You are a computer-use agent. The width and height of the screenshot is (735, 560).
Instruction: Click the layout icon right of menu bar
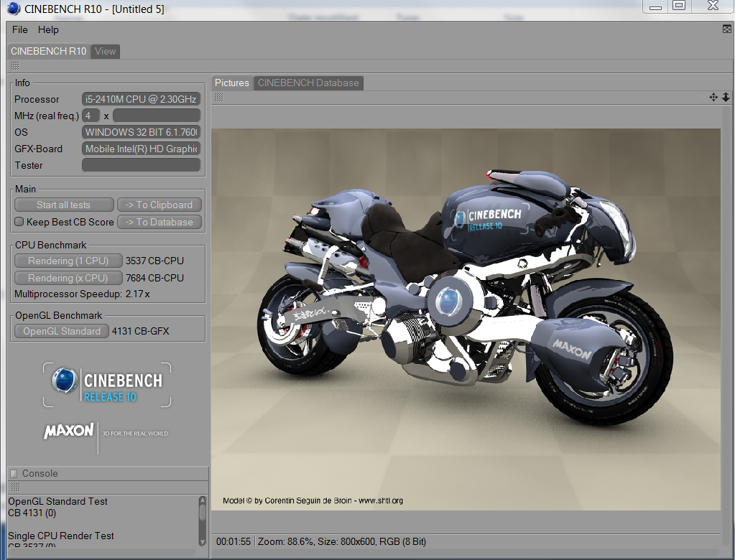727,29
